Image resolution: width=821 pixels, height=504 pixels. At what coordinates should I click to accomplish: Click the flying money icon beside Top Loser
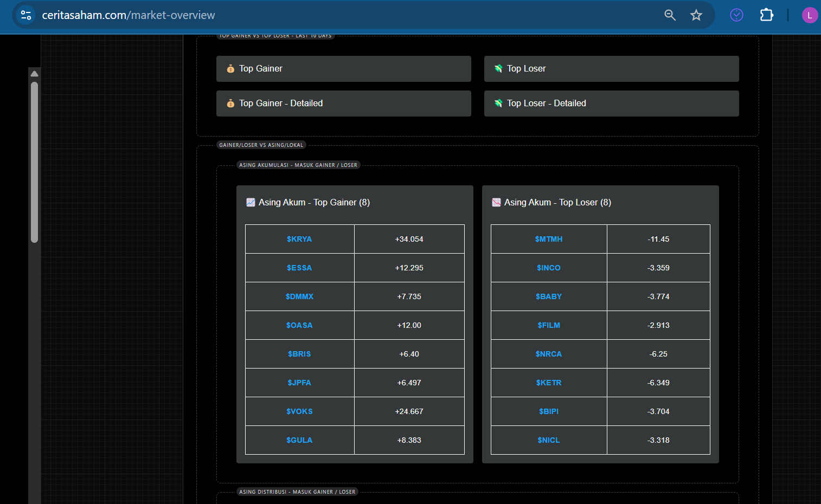pos(498,69)
